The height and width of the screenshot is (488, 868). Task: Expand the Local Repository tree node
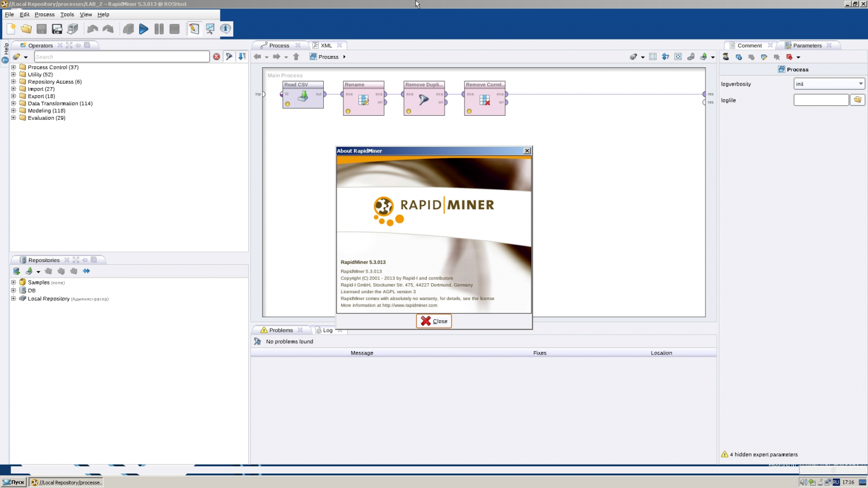pyautogui.click(x=13, y=298)
